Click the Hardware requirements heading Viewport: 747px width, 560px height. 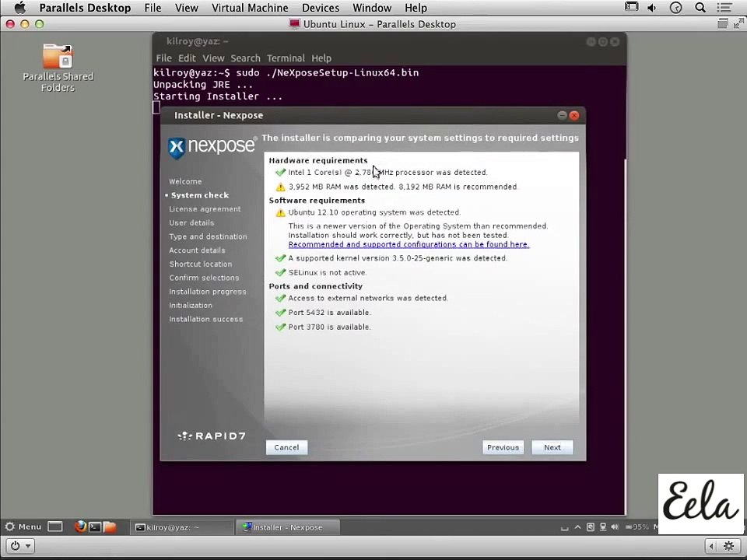click(318, 160)
